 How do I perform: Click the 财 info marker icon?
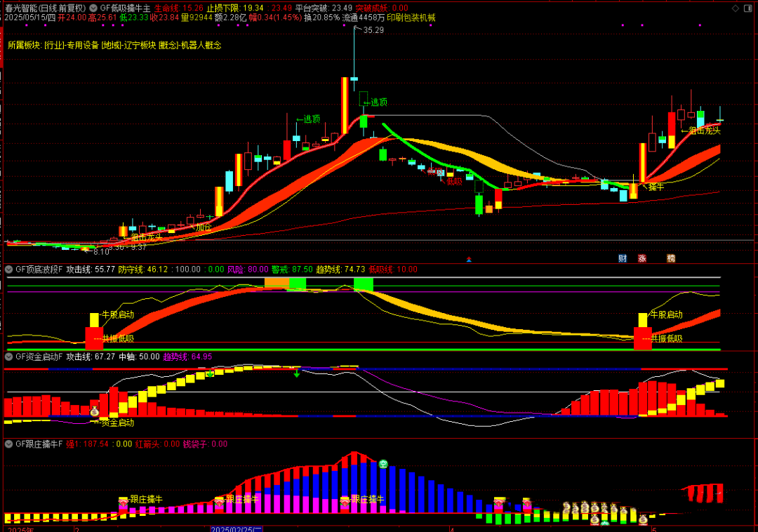click(x=623, y=258)
